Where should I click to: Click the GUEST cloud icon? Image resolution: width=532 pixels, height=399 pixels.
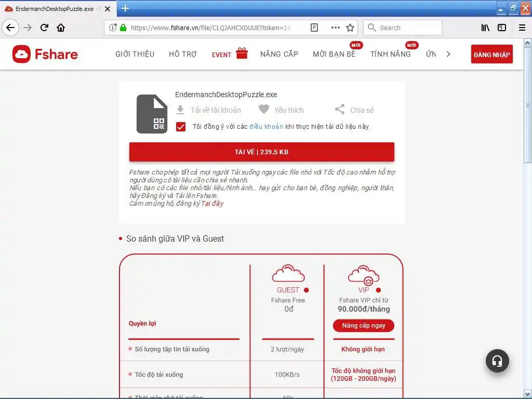pyautogui.click(x=288, y=273)
